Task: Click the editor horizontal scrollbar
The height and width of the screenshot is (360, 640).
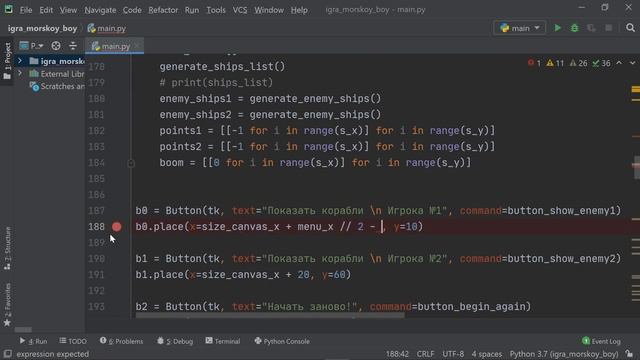Action: tap(270, 316)
